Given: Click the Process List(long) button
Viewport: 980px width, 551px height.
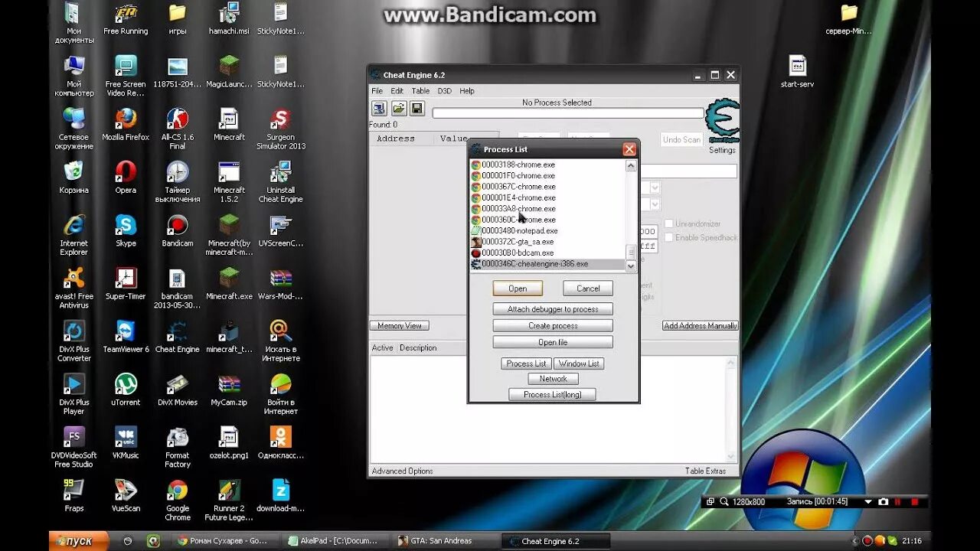Looking at the screenshot, I should coord(552,395).
